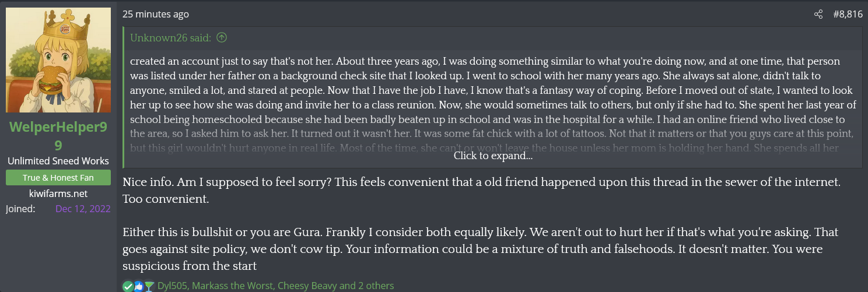Open "Unknown26 said:" quote author link
Screen dimensions: 868x292
[171, 38]
